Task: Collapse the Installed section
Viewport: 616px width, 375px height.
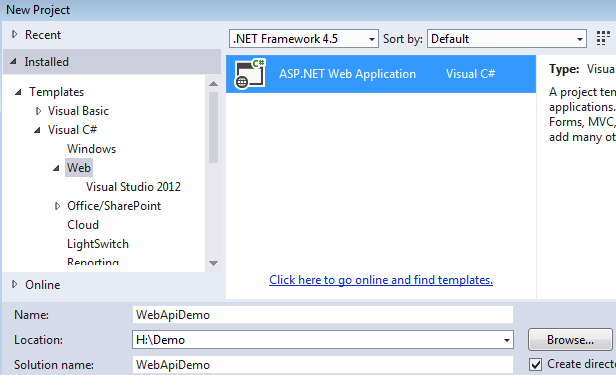Action: (14, 62)
